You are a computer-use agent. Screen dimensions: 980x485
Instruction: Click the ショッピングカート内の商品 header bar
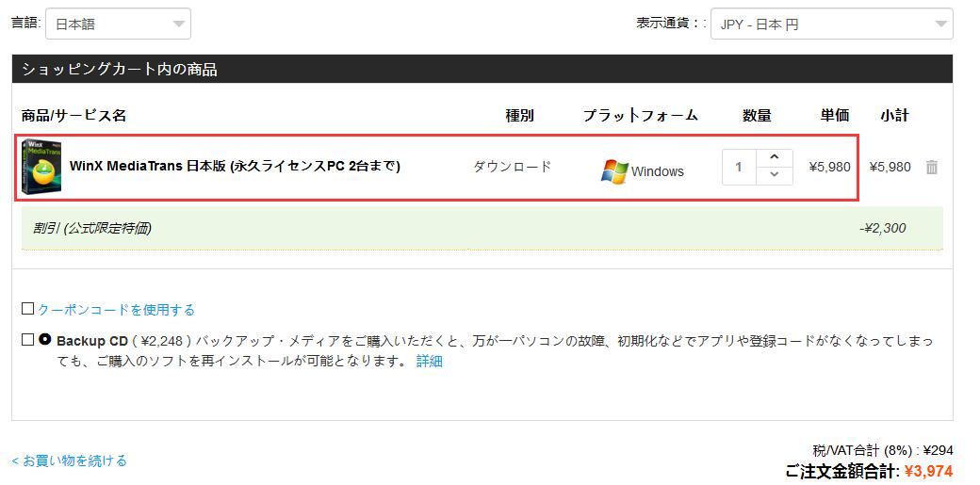tap(482, 69)
